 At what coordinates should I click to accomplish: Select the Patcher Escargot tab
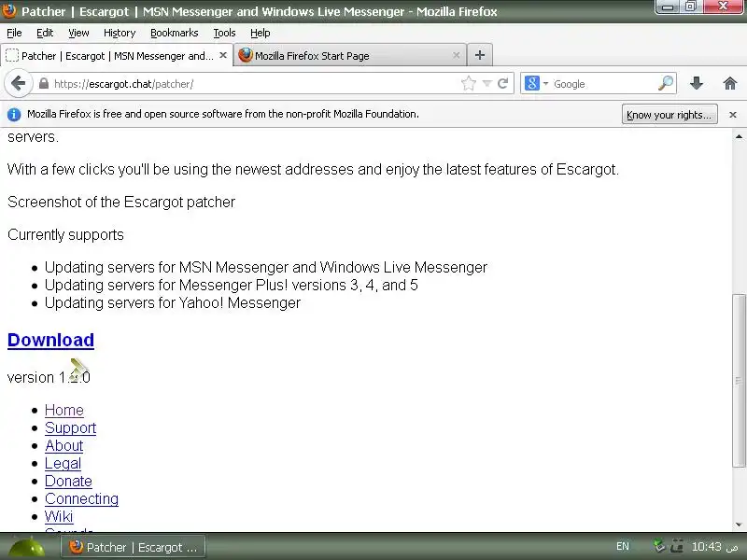pos(116,55)
